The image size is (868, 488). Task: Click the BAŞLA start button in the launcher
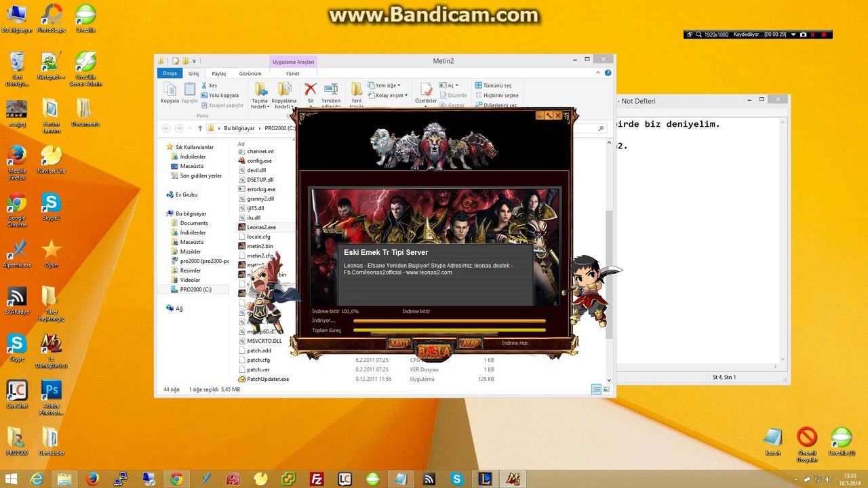(x=433, y=352)
